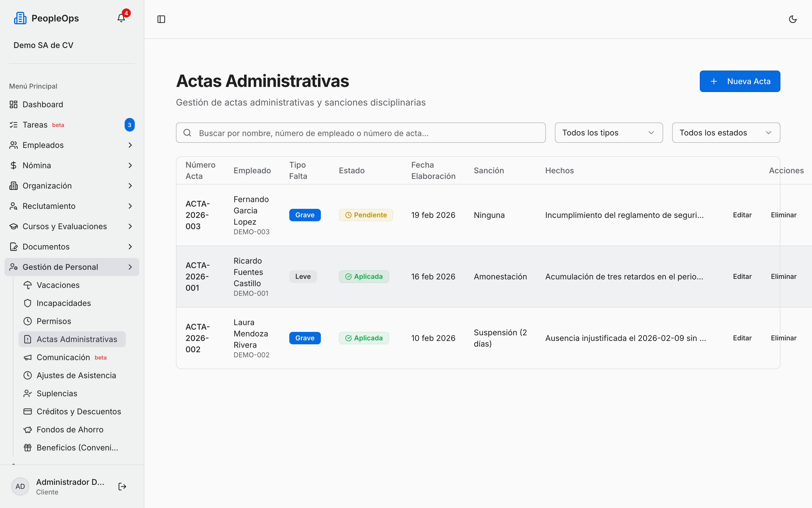The image size is (812, 508).
Task: Create a Nueva Acta
Action: [740, 81]
